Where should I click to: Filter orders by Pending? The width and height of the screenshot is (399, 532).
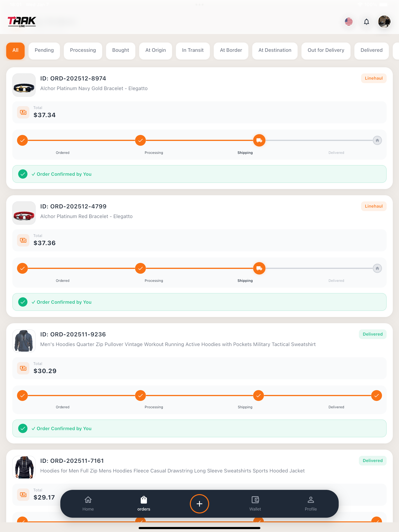click(44, 50)
